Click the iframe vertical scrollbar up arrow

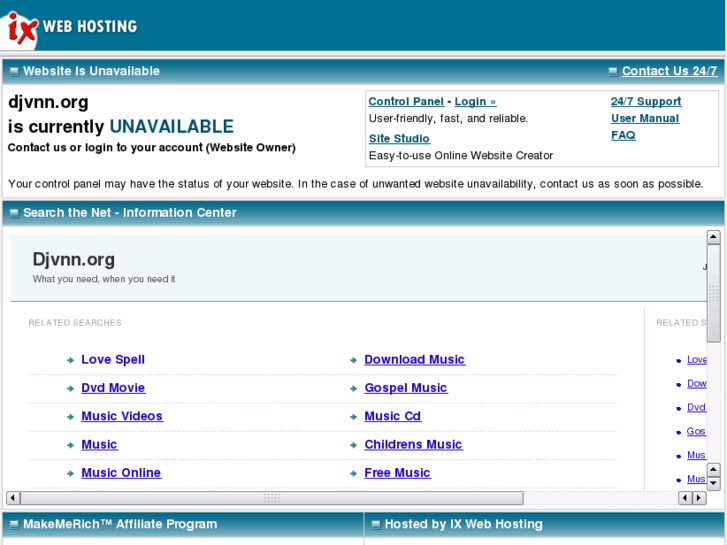713,237
